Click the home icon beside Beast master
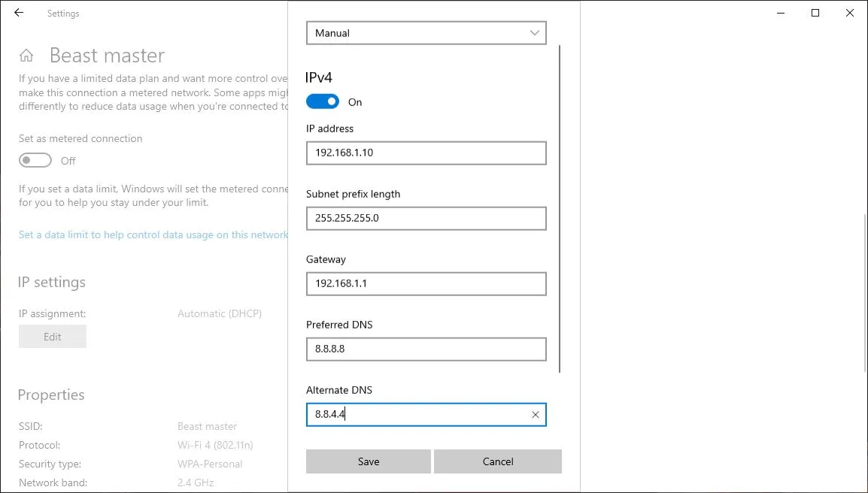Screen dimensions: 868x493 tap(26, 55)
